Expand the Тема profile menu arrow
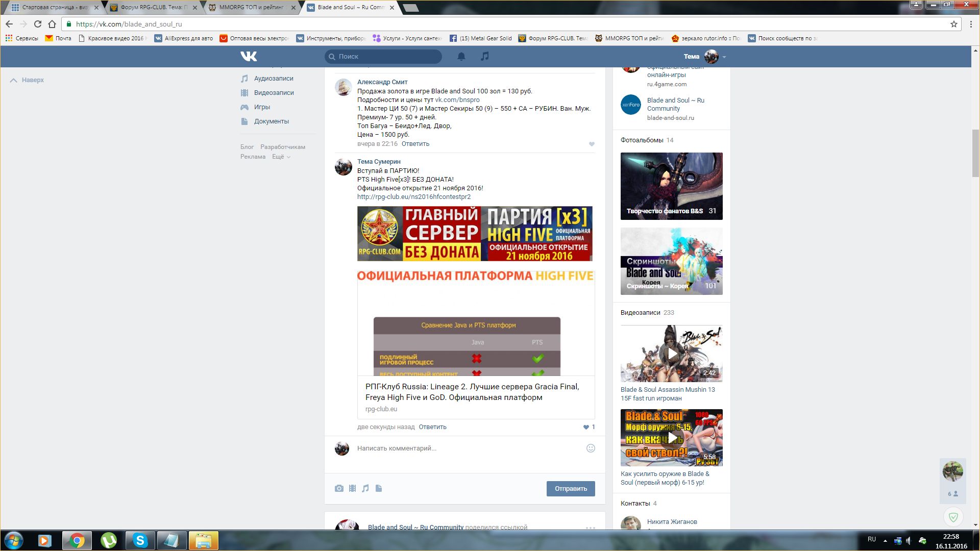Image resolution: width=980 pixels, height=551 pixels. pyautogui.click(x=724, y=57)
